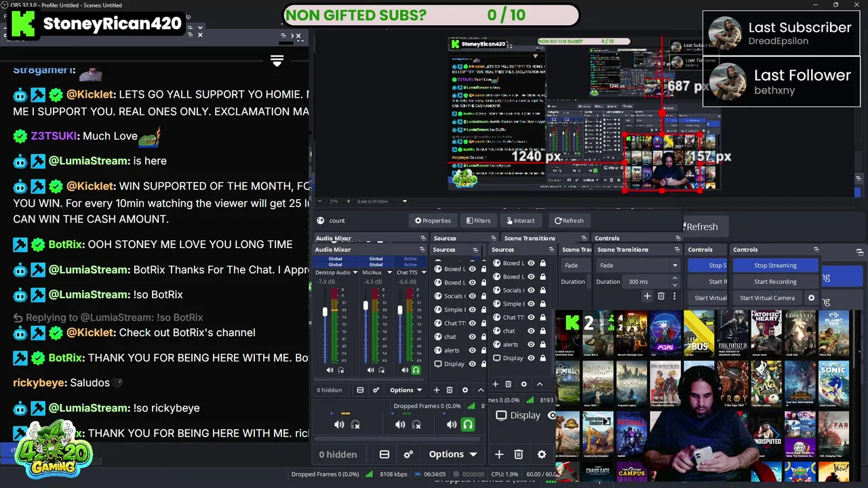Mute Desktop Audio speaker icon in Audio Mixer
This screenshot has height=488, width=868.
pos(330,370)
